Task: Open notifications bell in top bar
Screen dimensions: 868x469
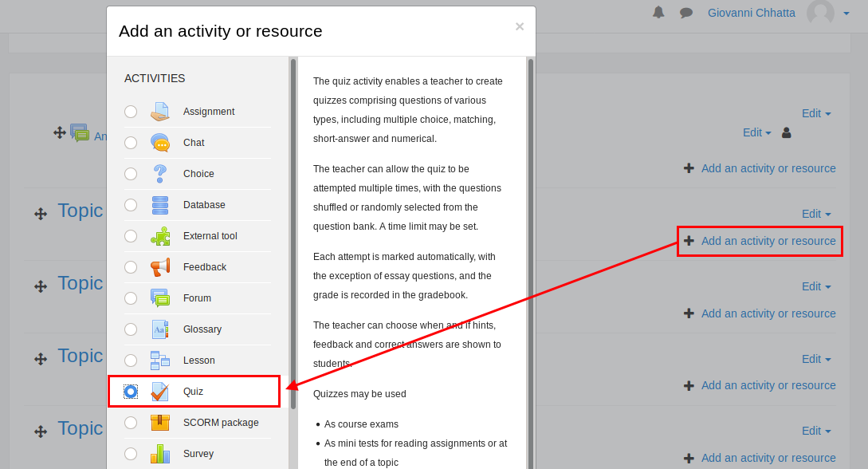Action: click(658, 12)
